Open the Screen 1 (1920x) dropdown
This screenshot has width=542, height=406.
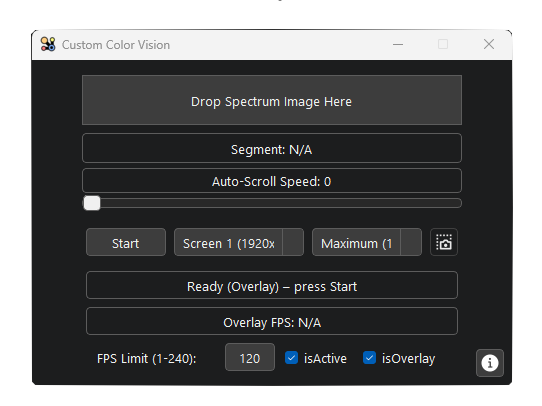click(239, 242)
